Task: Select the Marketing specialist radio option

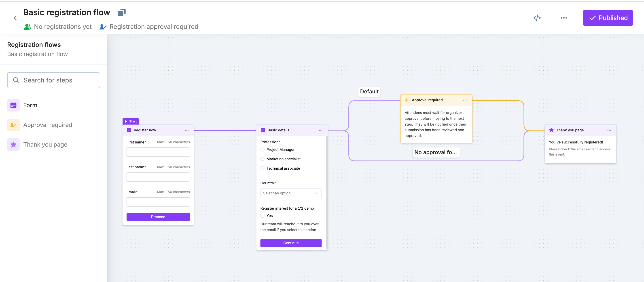Action: coord(262,159)
